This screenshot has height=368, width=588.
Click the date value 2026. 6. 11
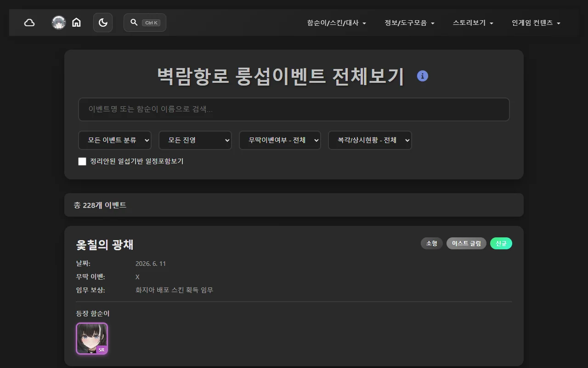[151, 264]
